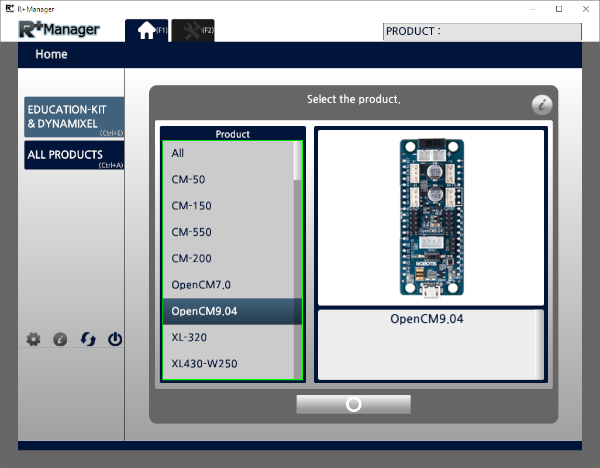Click the update refresh arrows icon

(x=88, y=339)
